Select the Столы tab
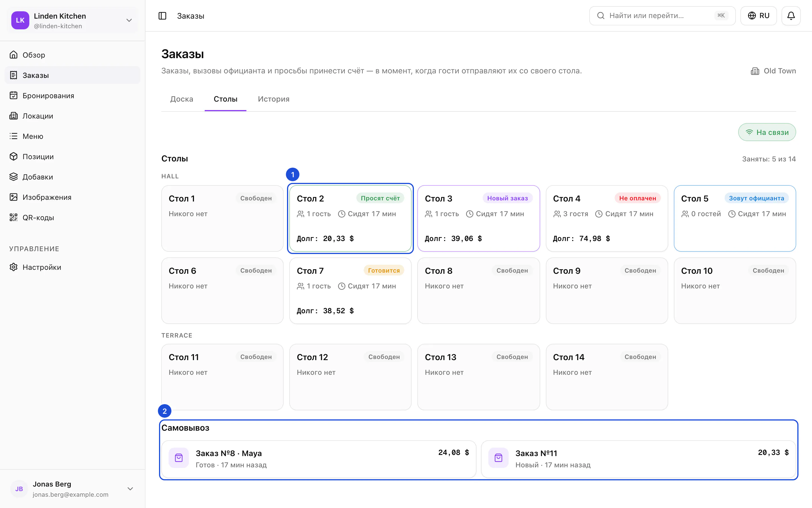Image resolution: width=812 pixels, height=508 pixels. pos(226,99)
